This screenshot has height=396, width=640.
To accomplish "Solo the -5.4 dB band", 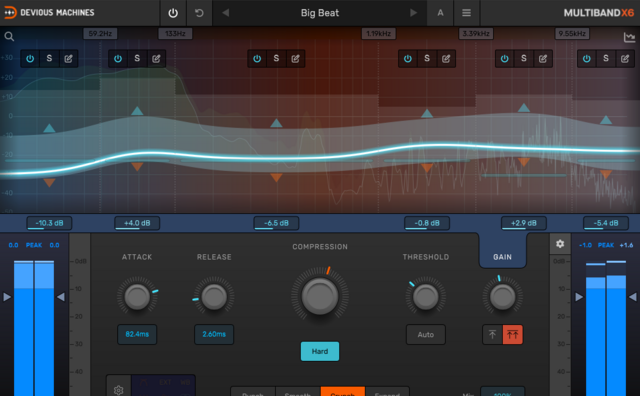I will click(x=606, y=58).
